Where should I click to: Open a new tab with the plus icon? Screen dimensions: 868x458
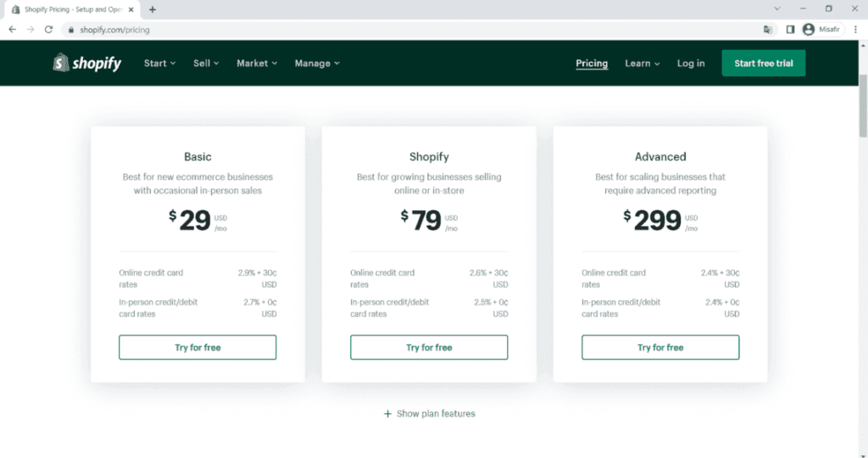point(153,9)
